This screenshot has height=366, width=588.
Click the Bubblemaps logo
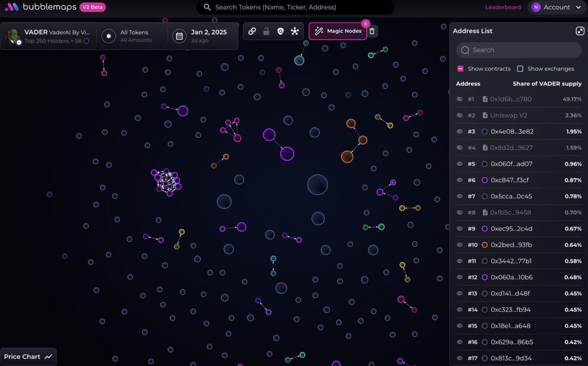point(12,7)
